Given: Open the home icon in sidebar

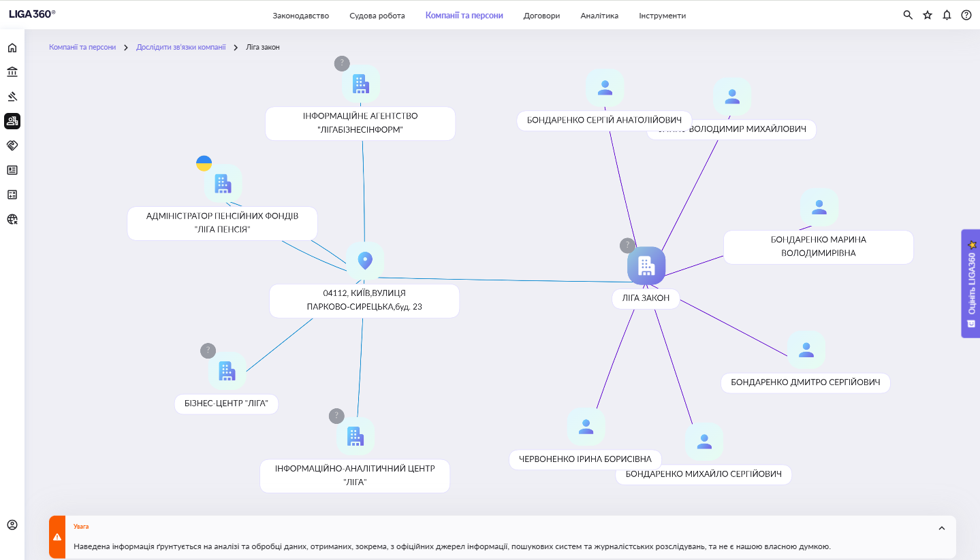Looking at the screenshot, I should click(12, 48).
